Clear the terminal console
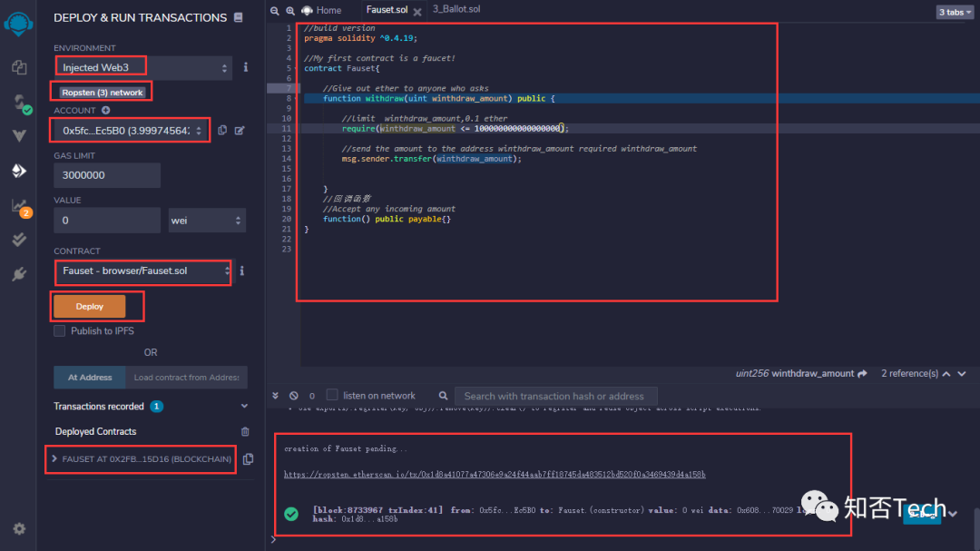The height and width of the screenshot is (551, 980). [x=294, y=395]
